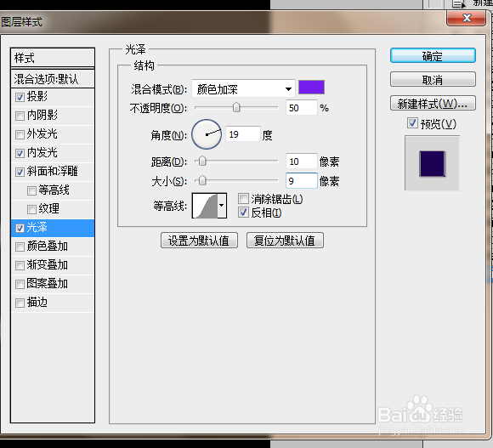This screenshot has height=448, width=493.
Task: Open the 颜色叠加 color overlay settings
Action: pyautogui.click(x=47, y=247)
